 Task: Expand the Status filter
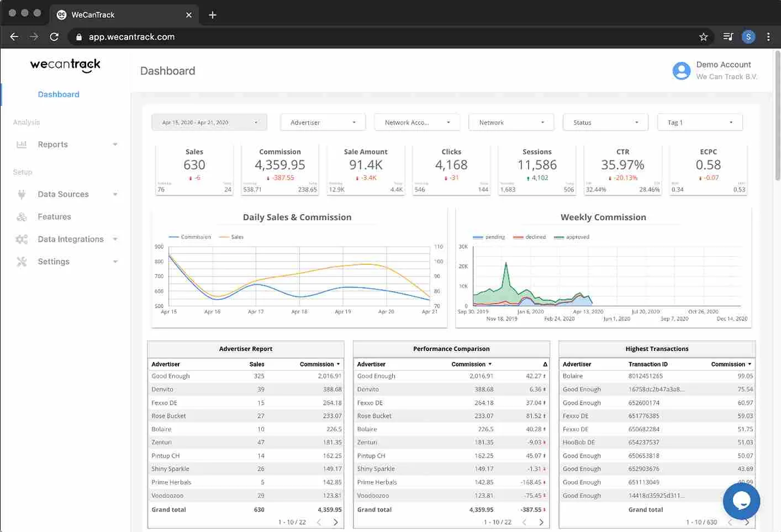point(605,122)
